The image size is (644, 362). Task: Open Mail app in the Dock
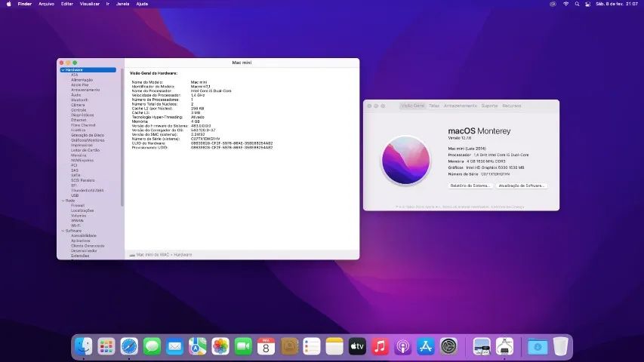[x=174, y=347]
